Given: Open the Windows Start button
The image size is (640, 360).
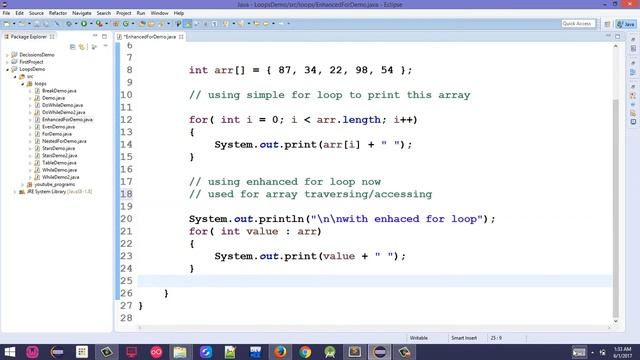Looking at the screenshot, I should (9, 352).
